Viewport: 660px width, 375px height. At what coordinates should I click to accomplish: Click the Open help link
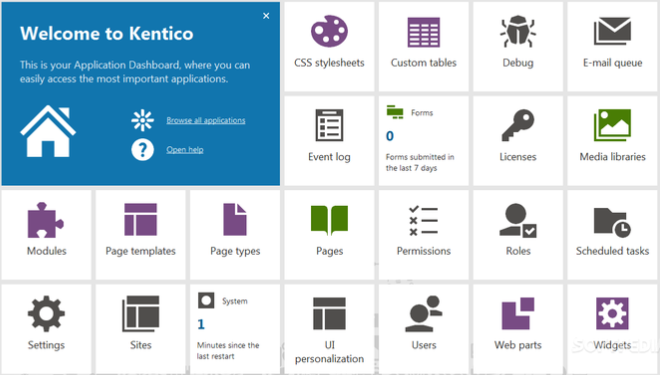coord(185,149)
